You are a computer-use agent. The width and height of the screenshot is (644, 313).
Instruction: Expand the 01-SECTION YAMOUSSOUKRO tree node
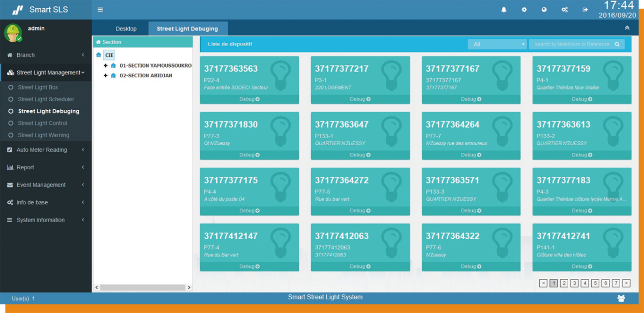(106, 66)
